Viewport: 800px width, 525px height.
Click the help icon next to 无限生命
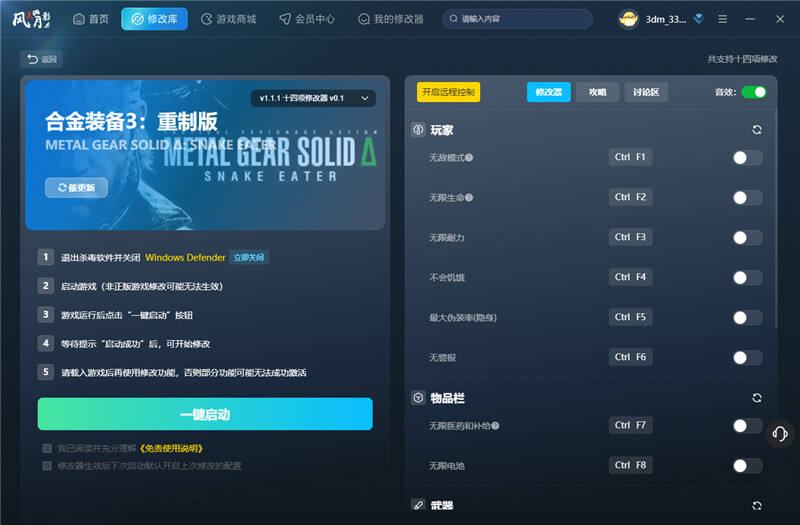click(469, 198)
